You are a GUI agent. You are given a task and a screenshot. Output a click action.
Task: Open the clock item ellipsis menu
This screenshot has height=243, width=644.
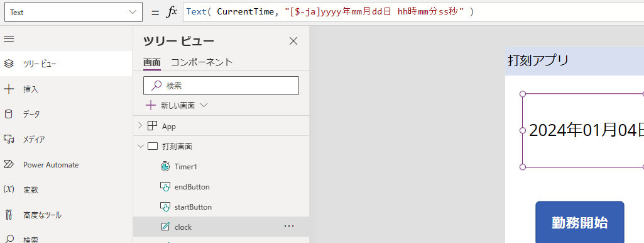pos(289,227)
